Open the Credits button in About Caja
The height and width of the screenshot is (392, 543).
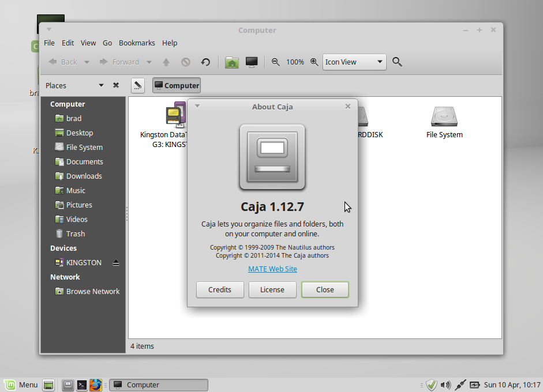coord(220,289)
